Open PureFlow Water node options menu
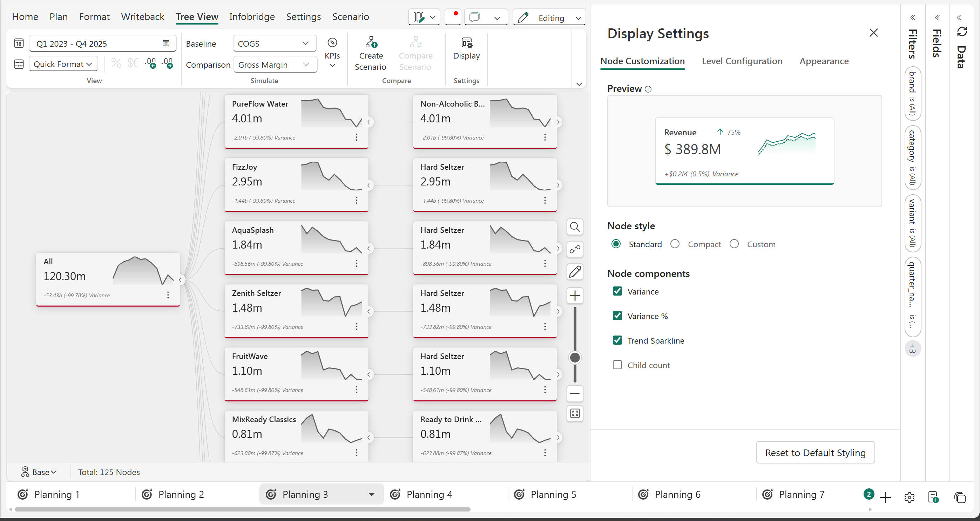This screenshot has width=980, height=521. (356, 137)
